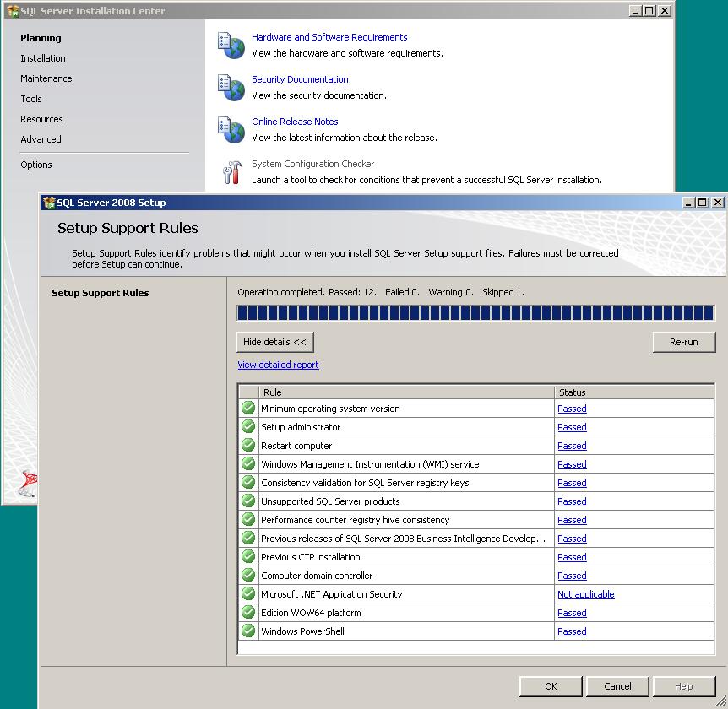Image resolution: width=728 pixels, height=709 pixels.
Task: Click green check icon for Edition WOW64 platform
Action: coord(248,613)
